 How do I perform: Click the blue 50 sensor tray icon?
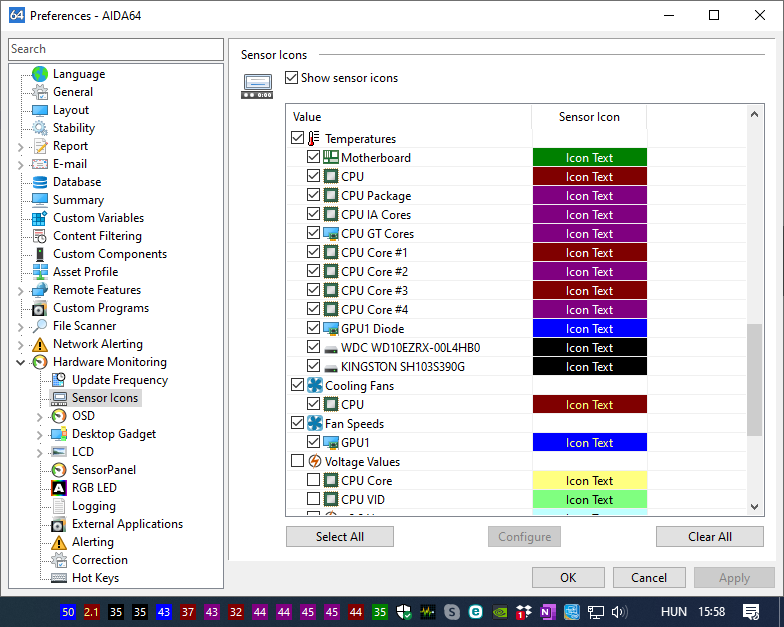tap(68, 612)
